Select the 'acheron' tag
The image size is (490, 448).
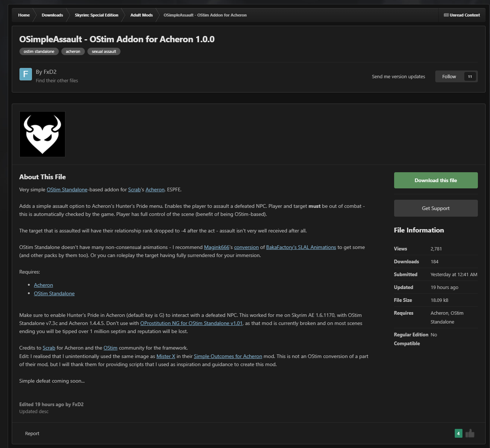pyautogui.click(x=73, y=51)
